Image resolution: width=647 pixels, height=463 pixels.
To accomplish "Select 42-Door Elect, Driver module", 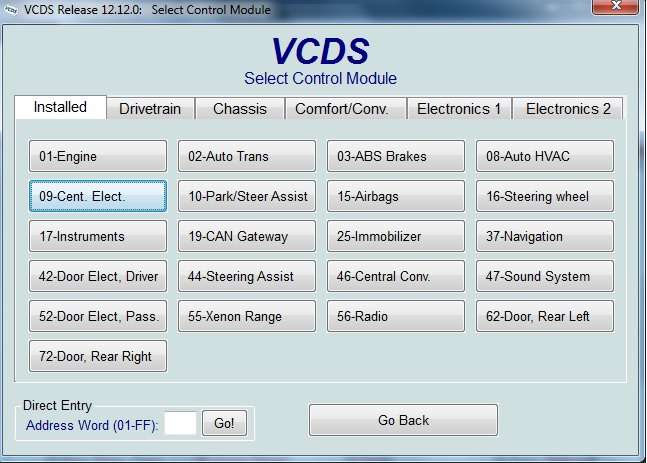I will (x=98, y=276).
